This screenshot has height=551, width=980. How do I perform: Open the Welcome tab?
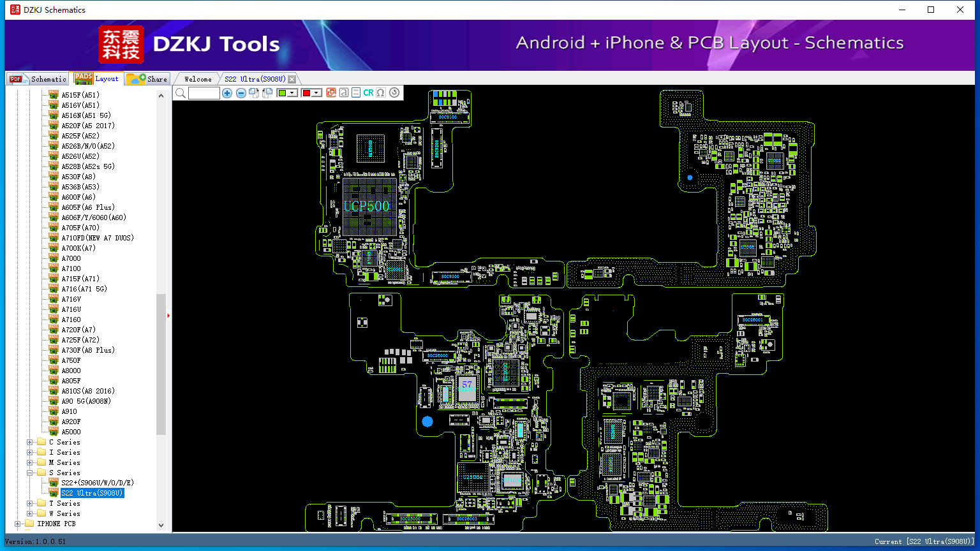[x=198, y=79]
